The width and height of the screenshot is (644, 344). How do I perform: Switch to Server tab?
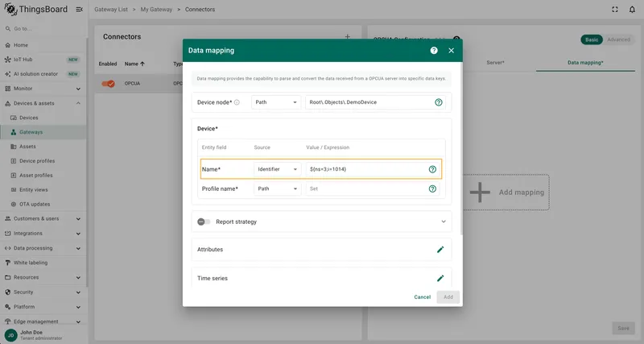pos(495,63)
